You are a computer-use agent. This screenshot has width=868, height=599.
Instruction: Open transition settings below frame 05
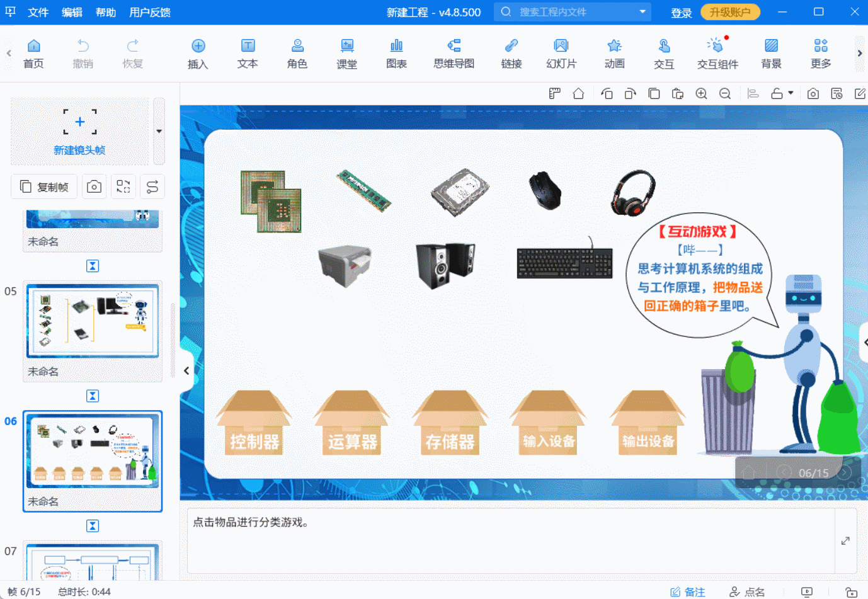coord(93,396)
